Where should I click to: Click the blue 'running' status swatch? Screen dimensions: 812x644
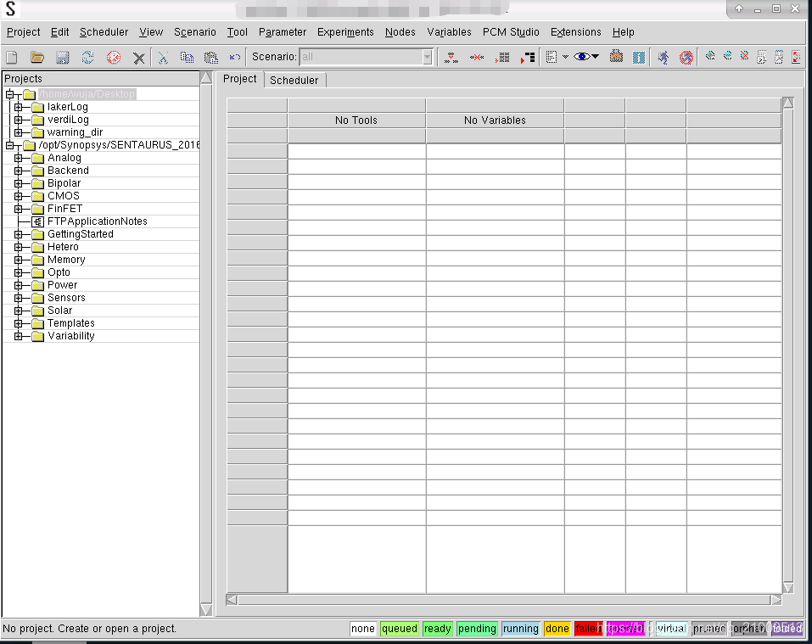pyautogui.click(x=520, y=629)
